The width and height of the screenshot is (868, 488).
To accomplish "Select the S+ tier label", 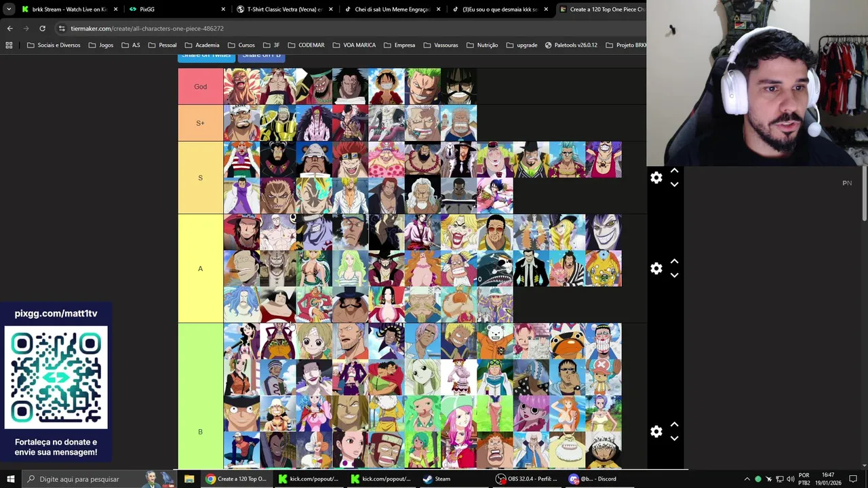I will click(201, 123).
